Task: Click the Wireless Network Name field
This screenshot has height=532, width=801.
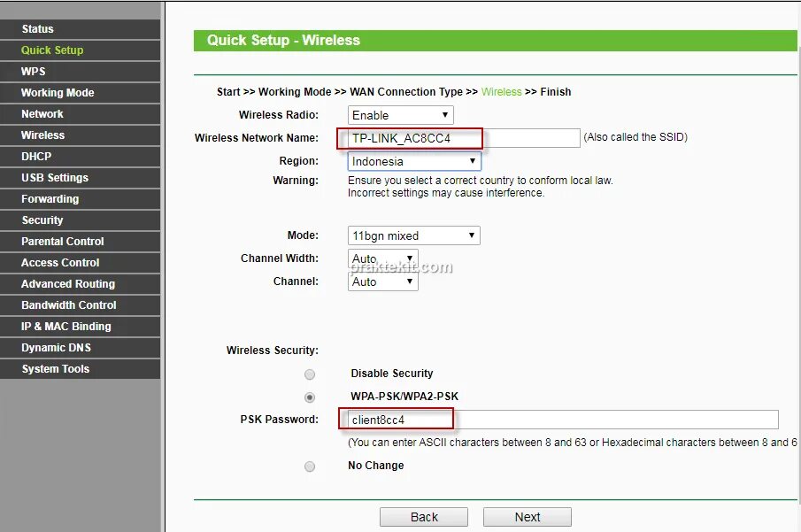Action: click(x=464, y=138)
